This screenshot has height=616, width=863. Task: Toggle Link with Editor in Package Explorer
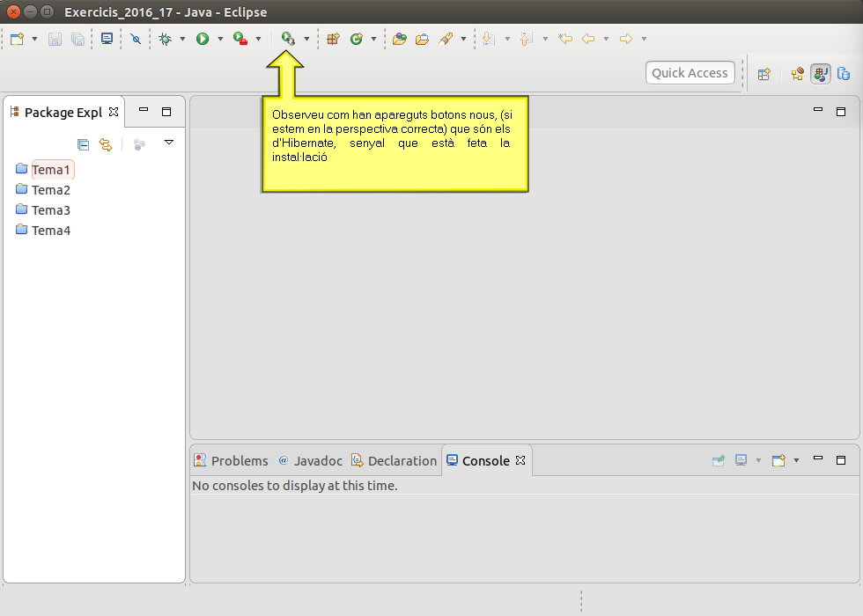click(x=106, y=144)
